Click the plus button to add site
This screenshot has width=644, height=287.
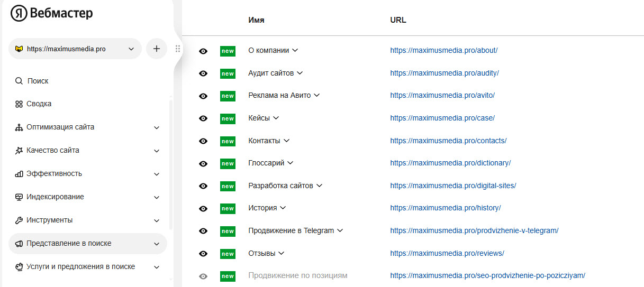[x=157, y=49]
